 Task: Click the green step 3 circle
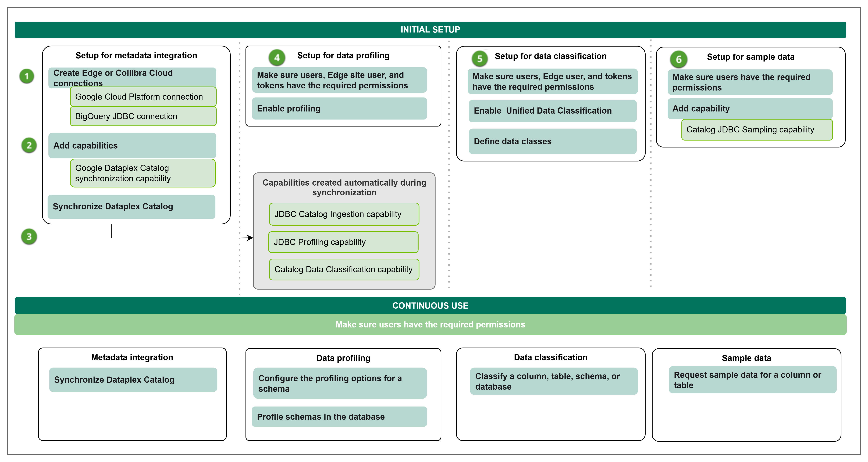pyautogui.click(x=29, y=237)
